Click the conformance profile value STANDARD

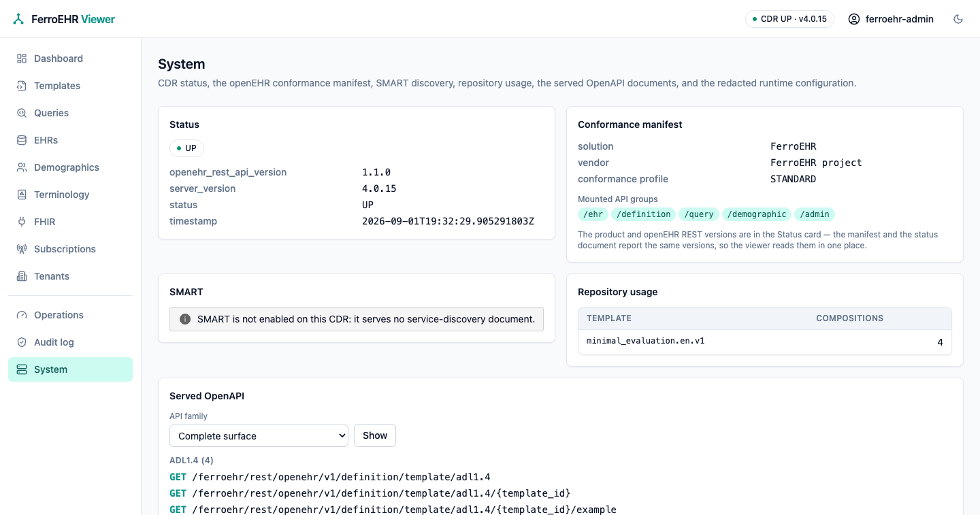[x=793, y=179]
